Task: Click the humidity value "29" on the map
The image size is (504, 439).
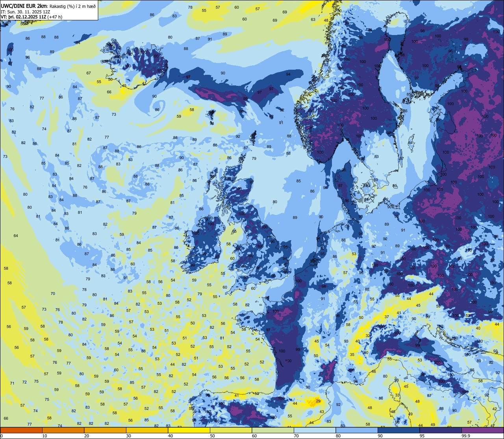Action: (318, 401)
